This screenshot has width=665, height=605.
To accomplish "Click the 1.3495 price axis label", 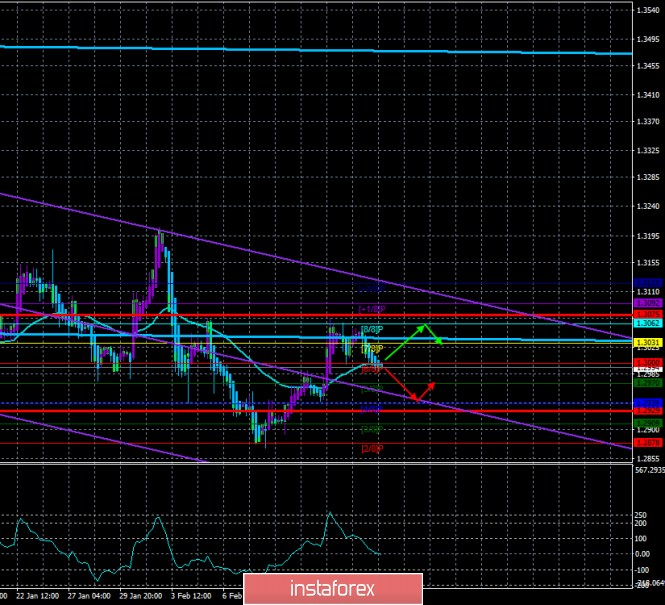I will click(648, 39).
